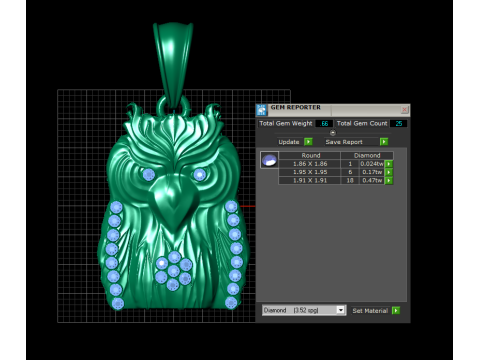Click the Round column header
Viewport: 480px width, 360px height.
pos(310,156)
